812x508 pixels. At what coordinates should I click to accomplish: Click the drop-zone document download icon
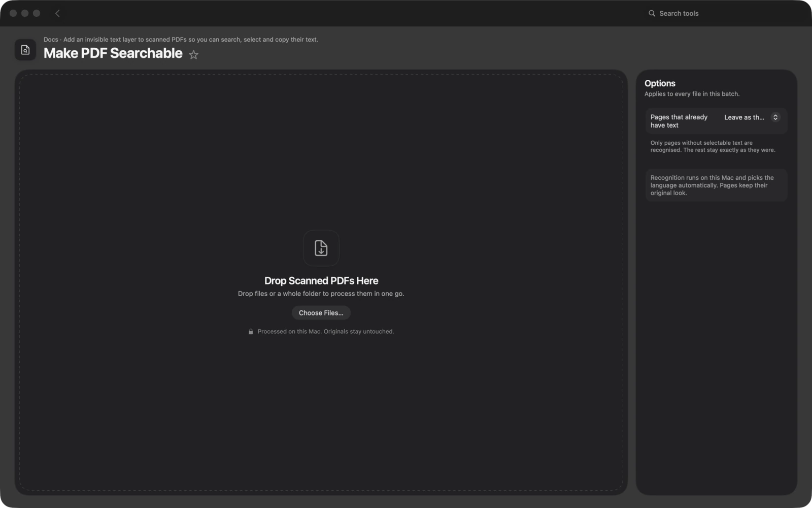coord(321,248)
